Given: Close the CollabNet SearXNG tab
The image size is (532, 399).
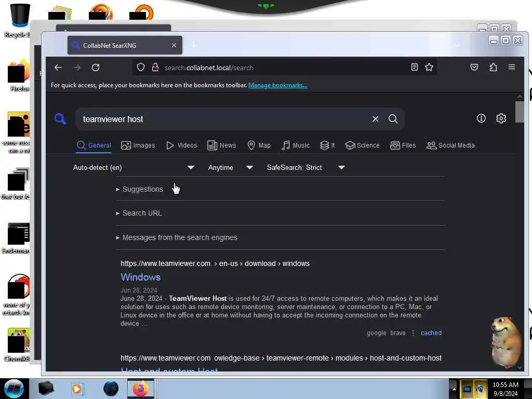Looking at the screenshot, I should (x=174, y=45).
